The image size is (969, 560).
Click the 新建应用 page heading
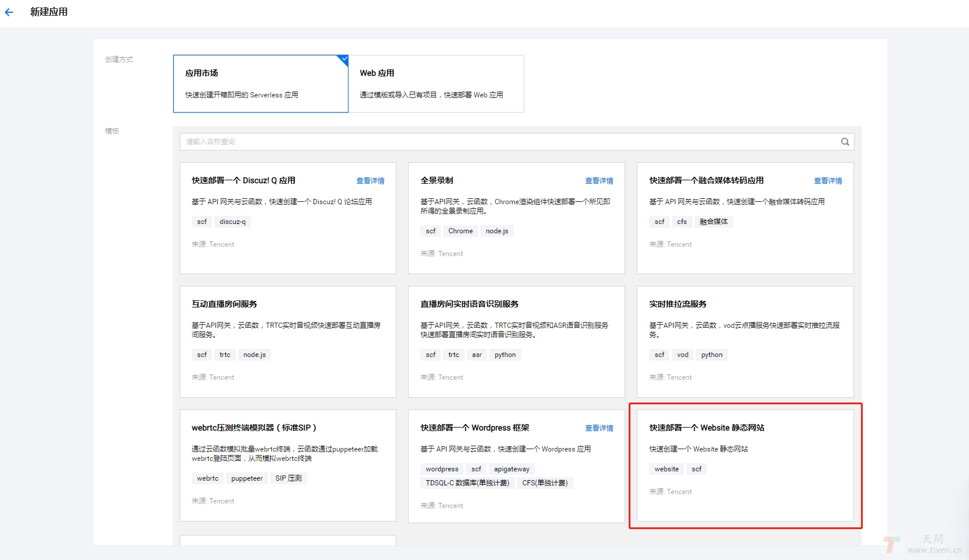point(49,12)
